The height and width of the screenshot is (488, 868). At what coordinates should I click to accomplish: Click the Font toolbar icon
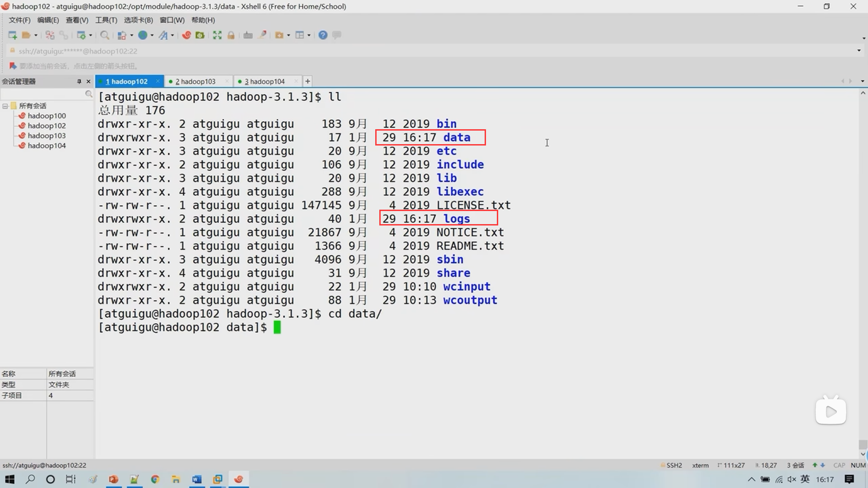click(163, 35)
